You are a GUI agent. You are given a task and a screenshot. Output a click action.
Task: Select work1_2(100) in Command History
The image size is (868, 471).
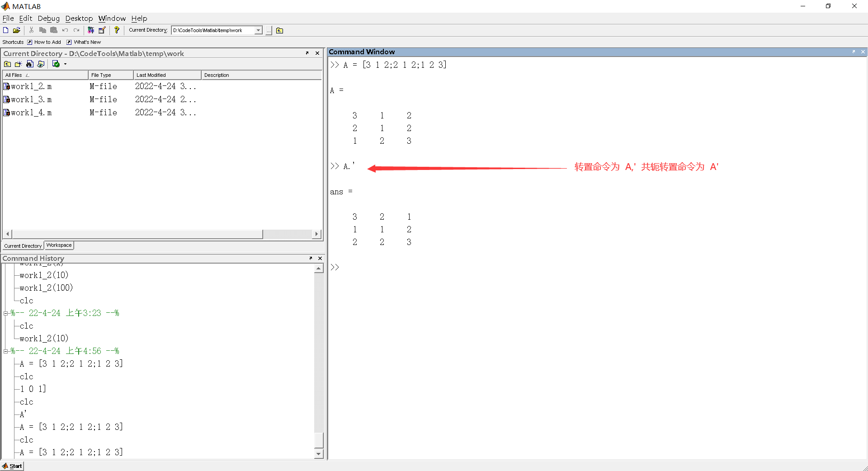pyautogui.click(x=46, y=288)
